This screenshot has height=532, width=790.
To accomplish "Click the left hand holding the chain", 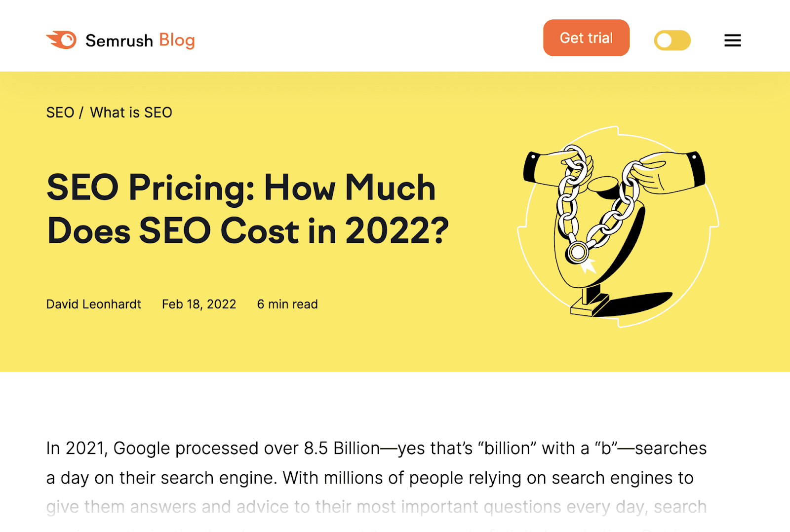I will 554,168.
